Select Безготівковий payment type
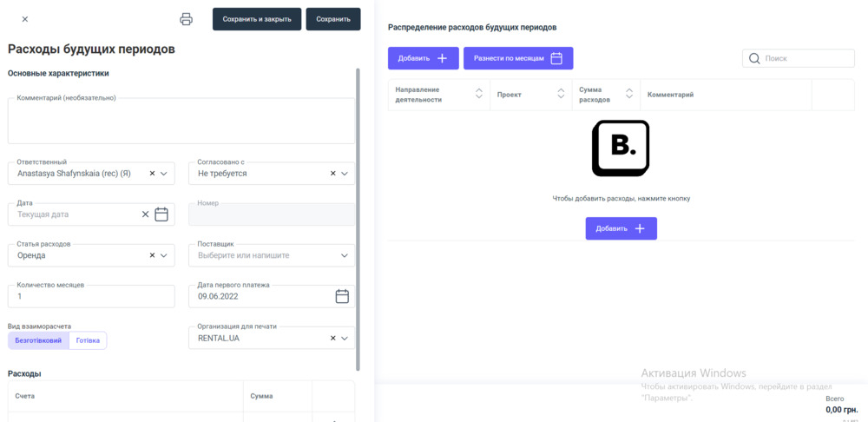Image resolution: width=868 pixels, height=422 pixels. 38,340
